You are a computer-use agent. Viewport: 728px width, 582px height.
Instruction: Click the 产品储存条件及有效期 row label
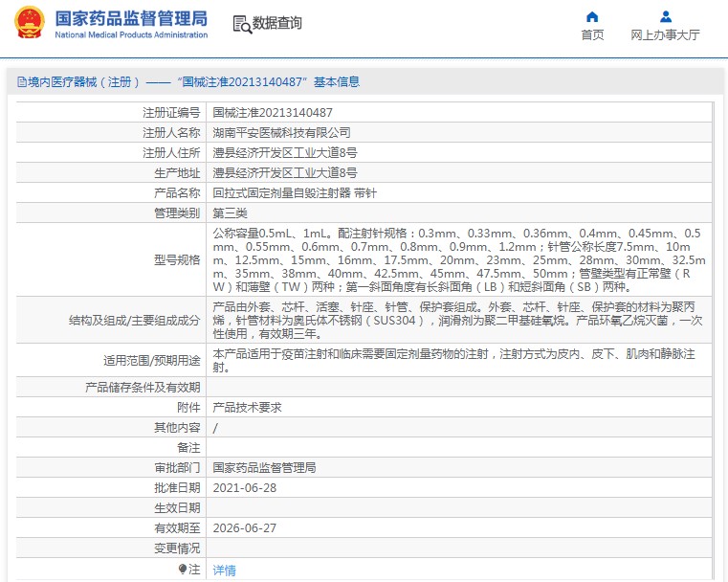click(x=143, y=388)
